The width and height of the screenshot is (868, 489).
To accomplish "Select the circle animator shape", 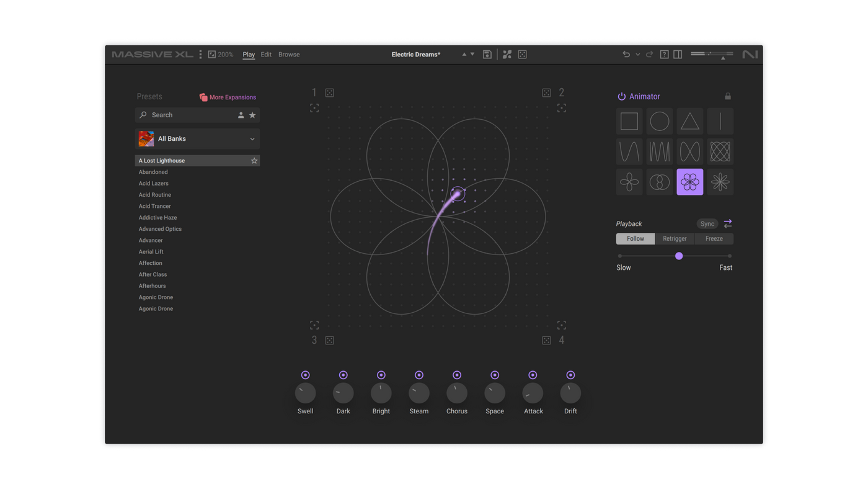I will click(x=659, y=121).
